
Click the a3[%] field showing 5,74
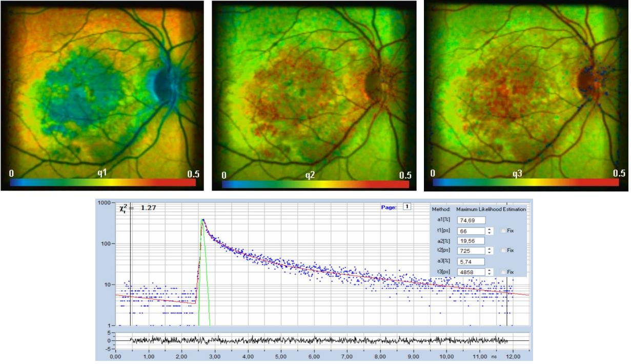pyautogui.click(x=471, y=262)
